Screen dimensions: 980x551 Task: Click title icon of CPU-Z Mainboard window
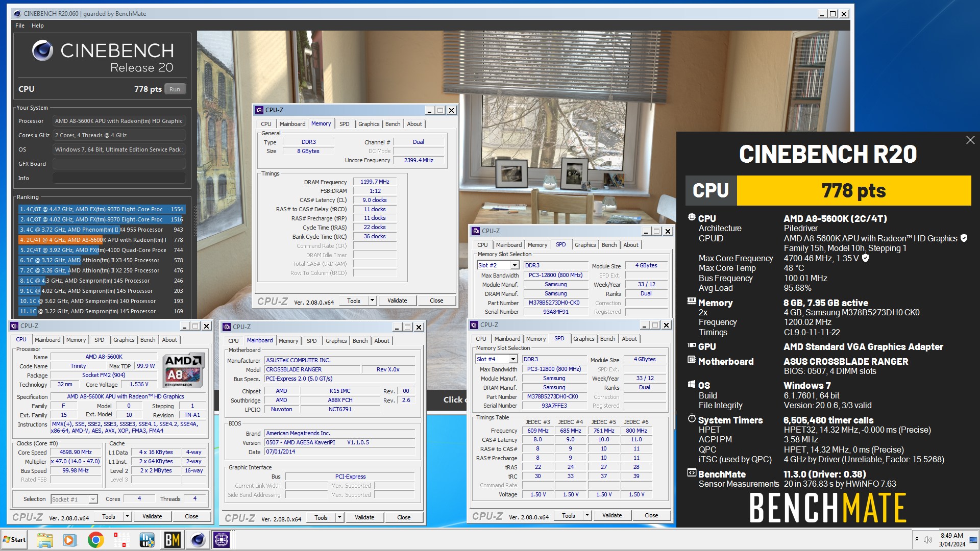227,327
